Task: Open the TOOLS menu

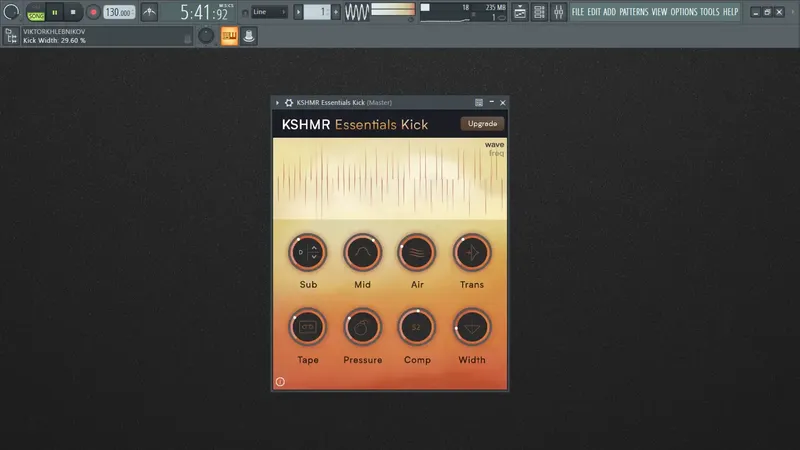Action: pyautogui.click(x=709, y=11)
